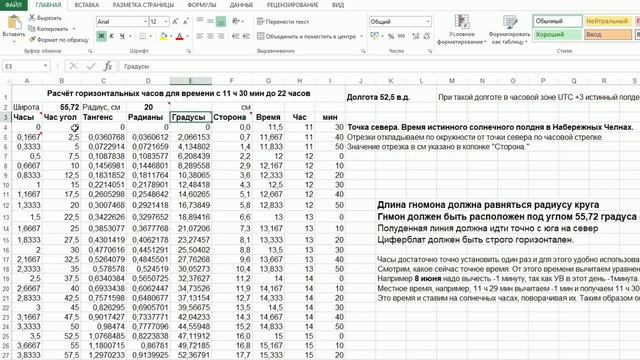Open the Merge and Center dropdown arrow
The image size is (640, 360).
(x=362, y=36)
